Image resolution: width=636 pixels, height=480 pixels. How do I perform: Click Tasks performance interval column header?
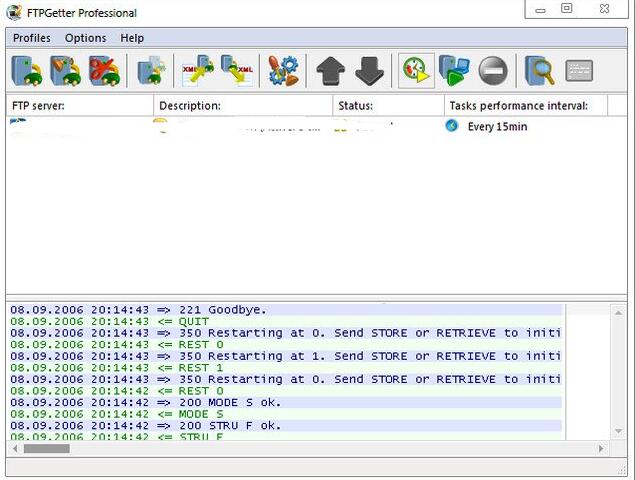click(x=526, y=106)
